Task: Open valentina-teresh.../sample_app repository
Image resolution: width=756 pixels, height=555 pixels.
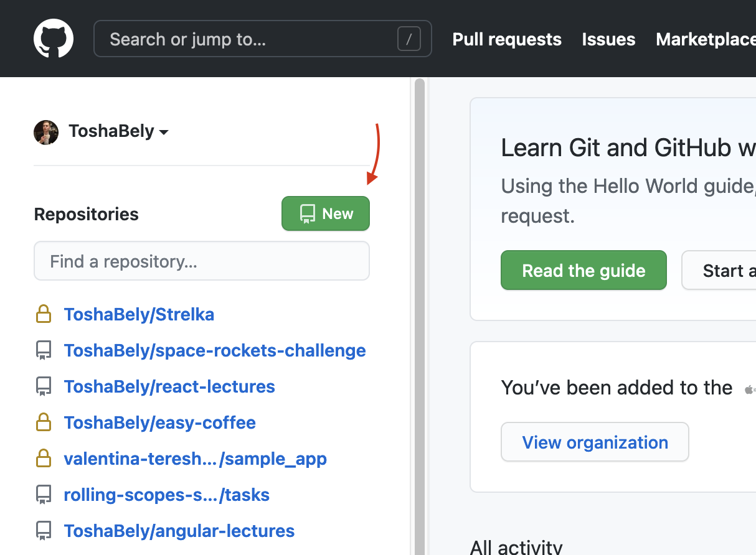Action: 196,459
